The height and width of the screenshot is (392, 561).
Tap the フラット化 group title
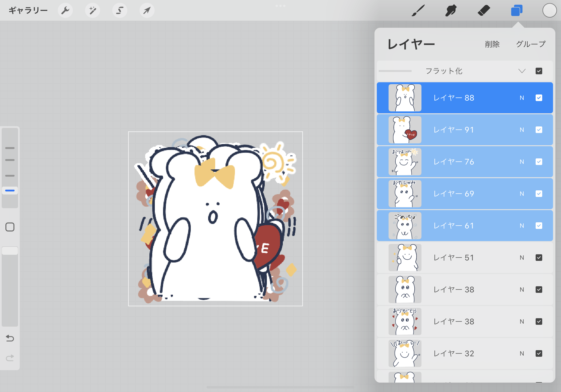[x=444, y=71]
